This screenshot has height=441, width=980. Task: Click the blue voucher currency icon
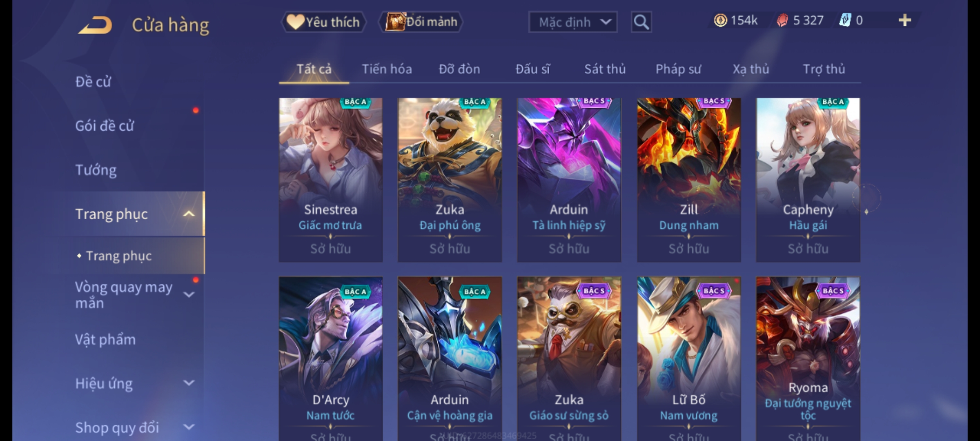click(845, 20)
